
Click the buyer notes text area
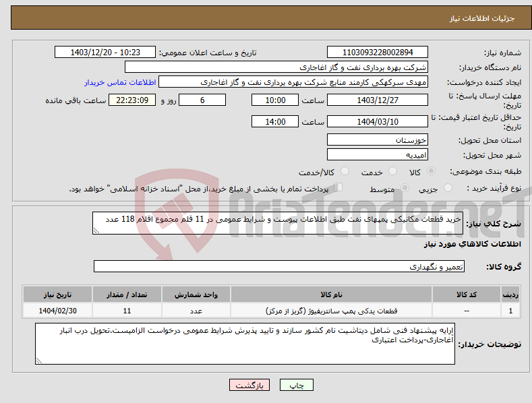(245, 344)
